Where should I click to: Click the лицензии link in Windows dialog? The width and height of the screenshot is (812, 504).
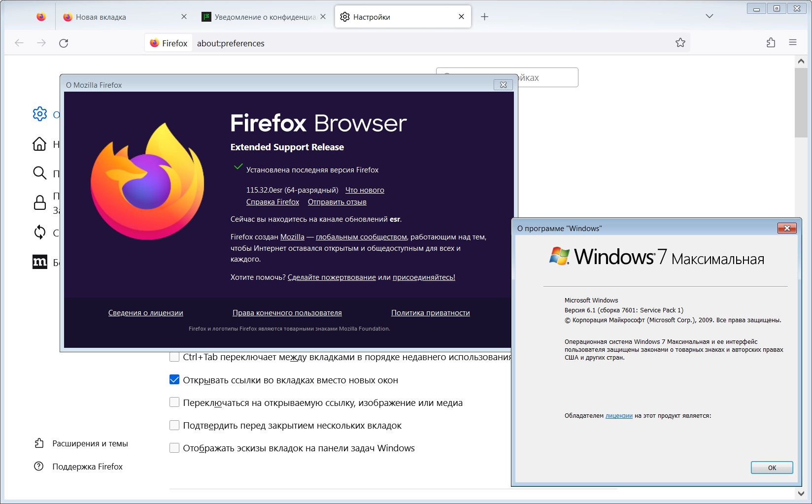619,416
